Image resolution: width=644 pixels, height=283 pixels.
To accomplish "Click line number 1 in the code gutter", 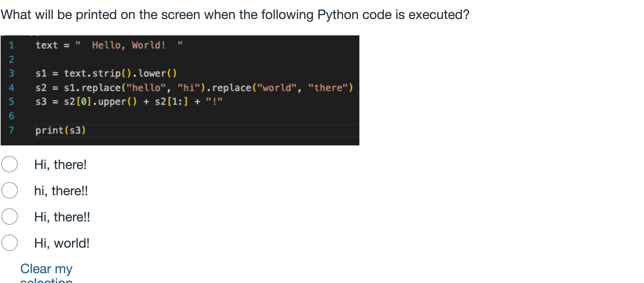I will click(x=11, y=45).
